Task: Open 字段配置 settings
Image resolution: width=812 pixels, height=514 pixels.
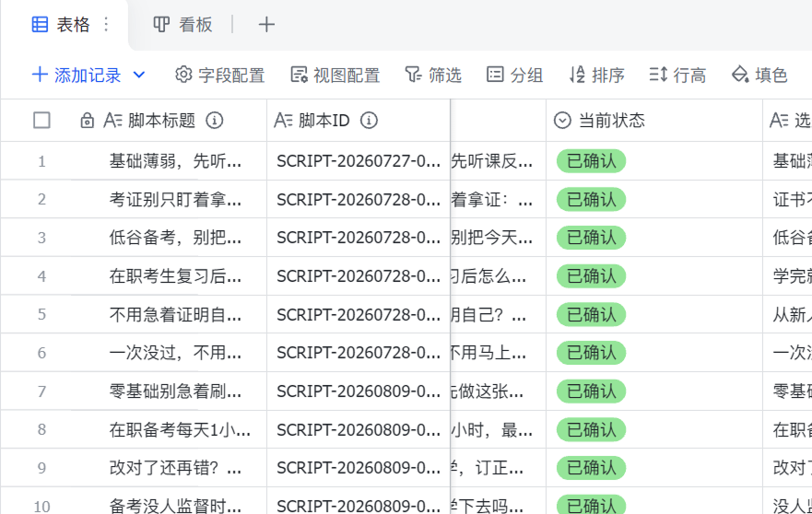Action: click(x=220, y=75)
